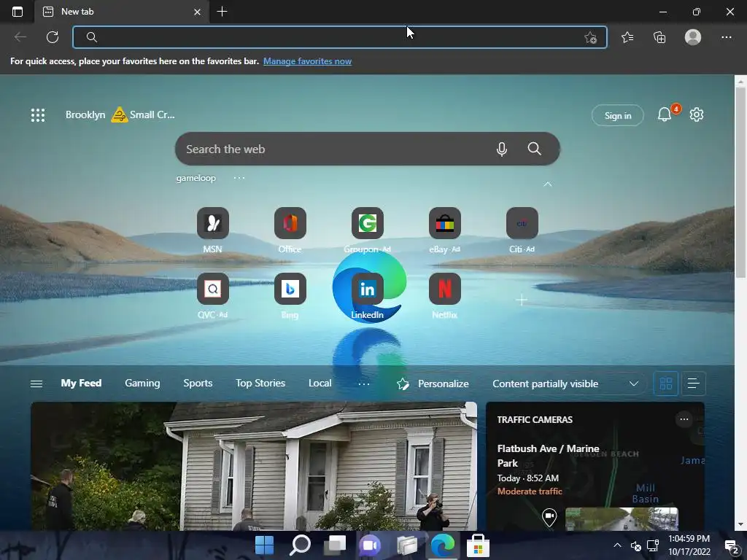Click the gameloop recent search
This screenshot has width=747, height=560.
point(196,178)
